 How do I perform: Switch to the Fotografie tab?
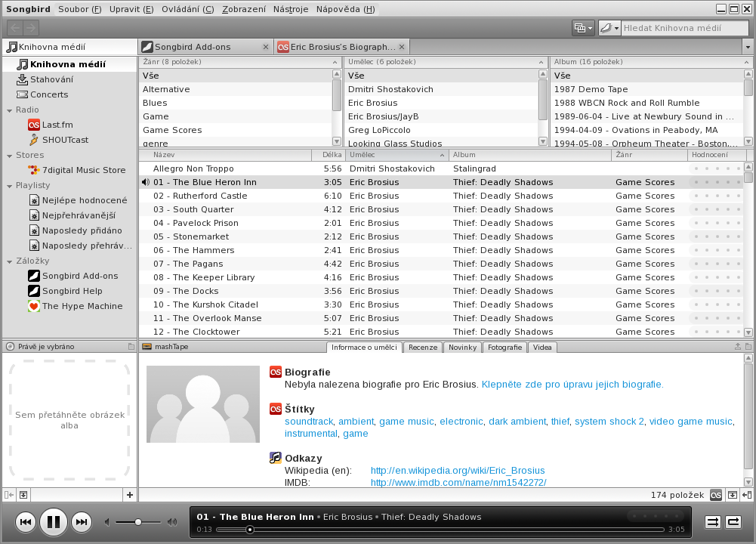tap(505, 348)
